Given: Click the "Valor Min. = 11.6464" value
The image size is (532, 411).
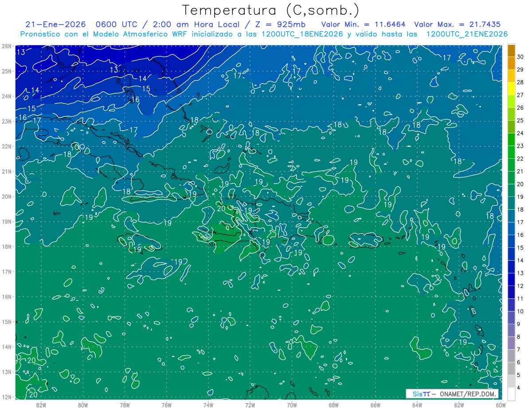Looking at the screenshot, I should pyautogui.click(x=364, y=24).
